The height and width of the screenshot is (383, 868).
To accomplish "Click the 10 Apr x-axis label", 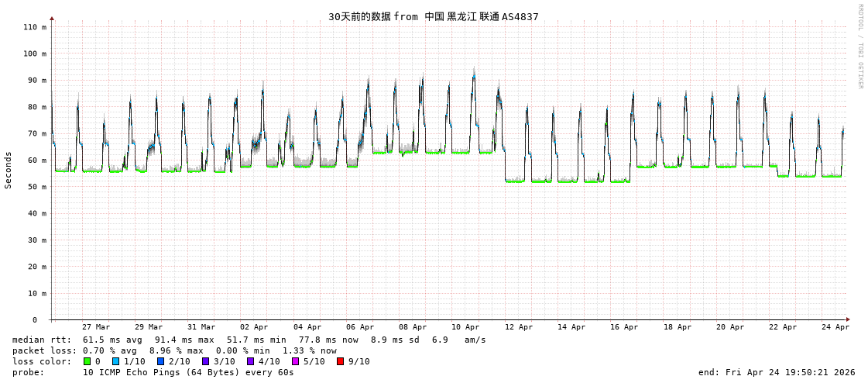I will click(x=465, y=327).
